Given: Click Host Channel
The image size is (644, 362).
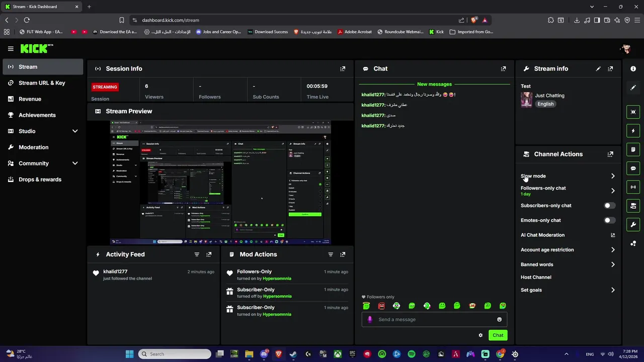Looking at the screenshot, I should coord(536,278).
